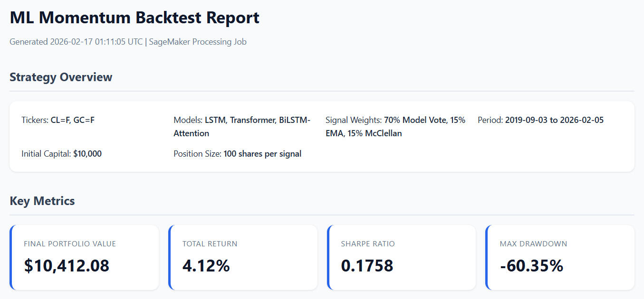Open the Sharpe Ratio metric card

coord(401,257)
